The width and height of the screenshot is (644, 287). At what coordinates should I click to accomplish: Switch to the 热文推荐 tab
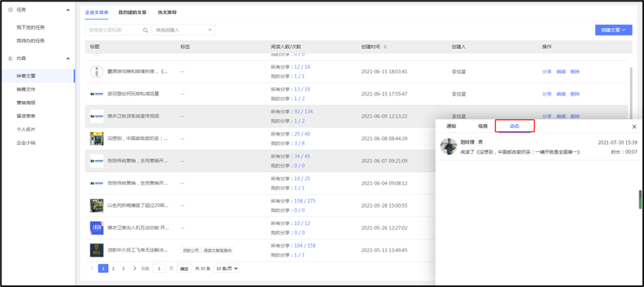coord(167,13)
